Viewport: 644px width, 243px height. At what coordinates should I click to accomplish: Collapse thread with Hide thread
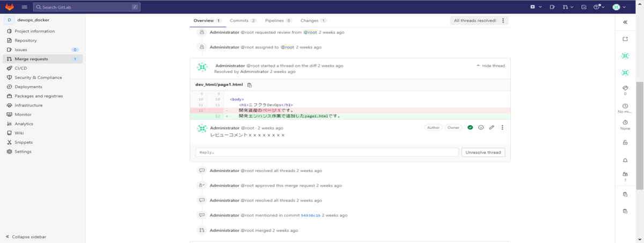(x=491, y=66)
